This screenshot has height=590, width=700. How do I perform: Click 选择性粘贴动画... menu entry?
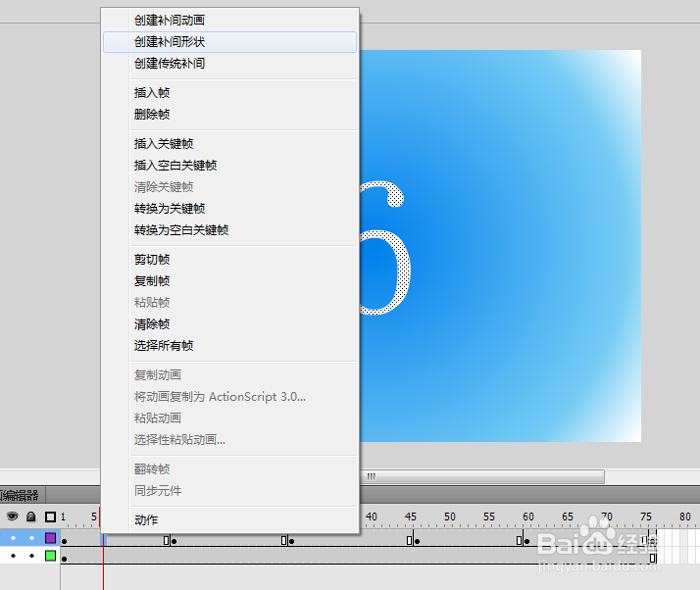(230, 440)
